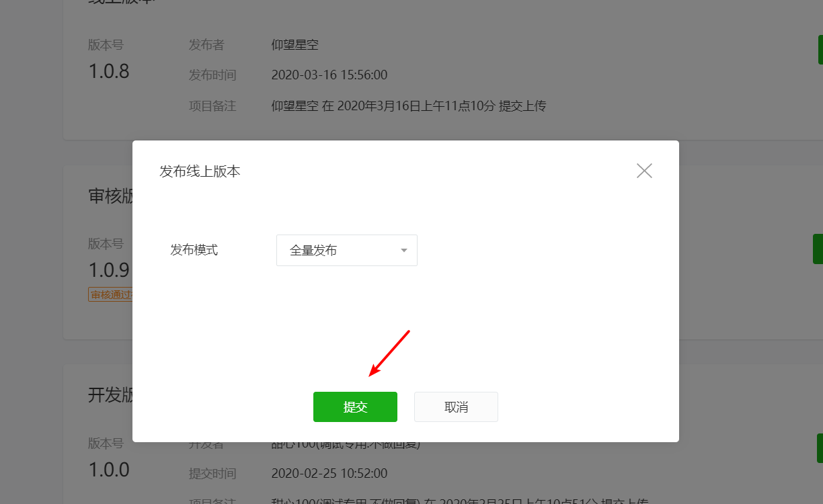
Task: Click green button in 1.0.0 development version row
Action: tap(820, 448)
